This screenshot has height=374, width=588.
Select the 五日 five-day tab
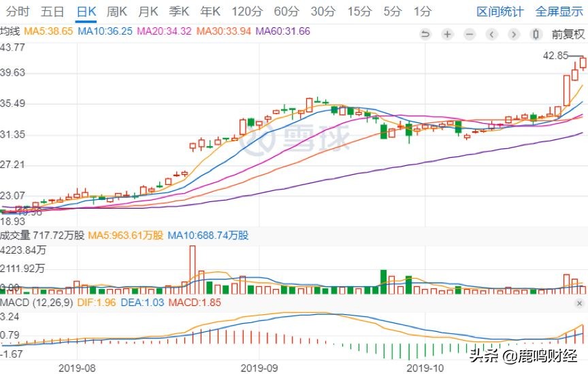click(52, 12)
